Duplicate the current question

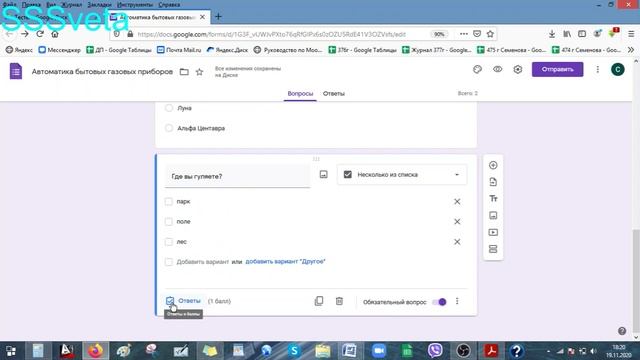[x=319, y=301]
